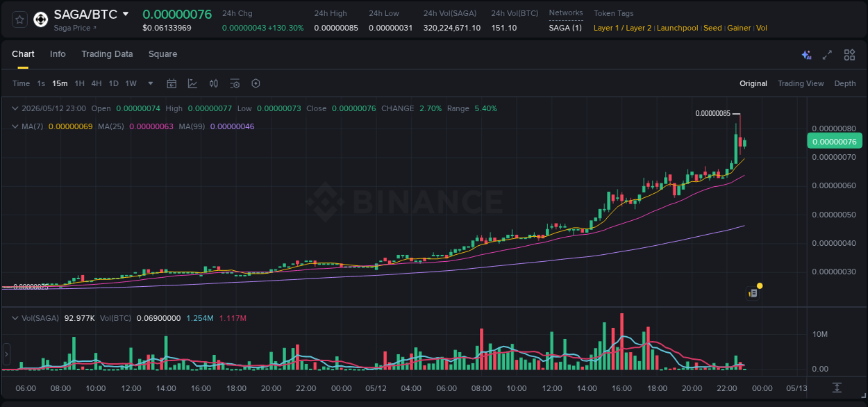Click the Launchpool token tag
The image size is (868, 407).
click(677, 28)
